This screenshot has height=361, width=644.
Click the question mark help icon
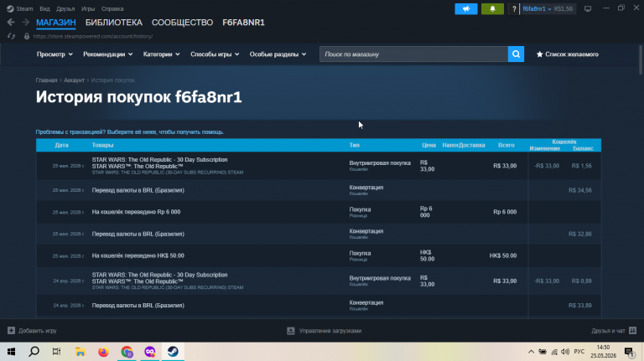coord(514,8)
